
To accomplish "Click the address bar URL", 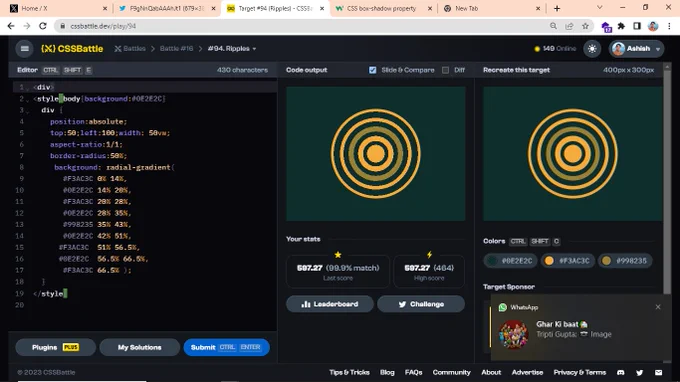I will (x=103, y=26).
